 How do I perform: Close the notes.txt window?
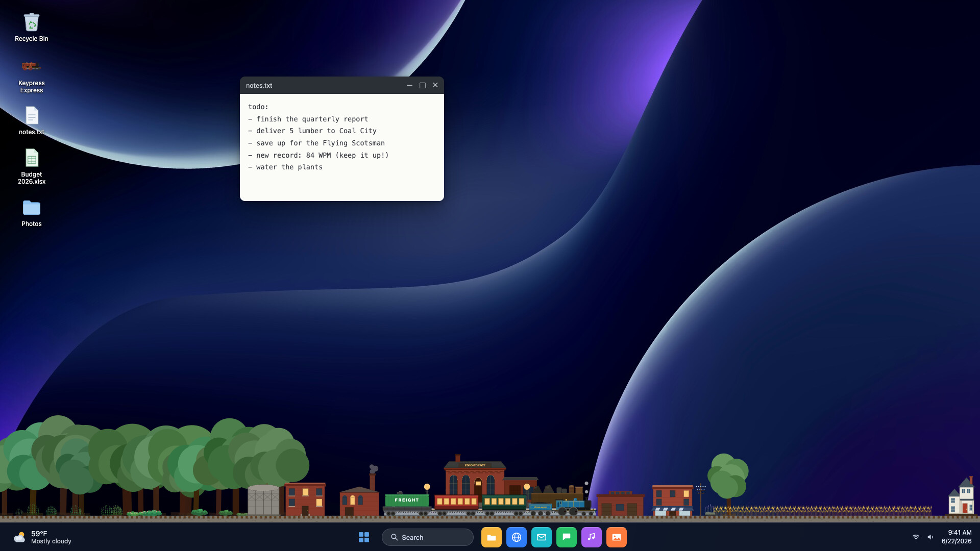[435, 85]
